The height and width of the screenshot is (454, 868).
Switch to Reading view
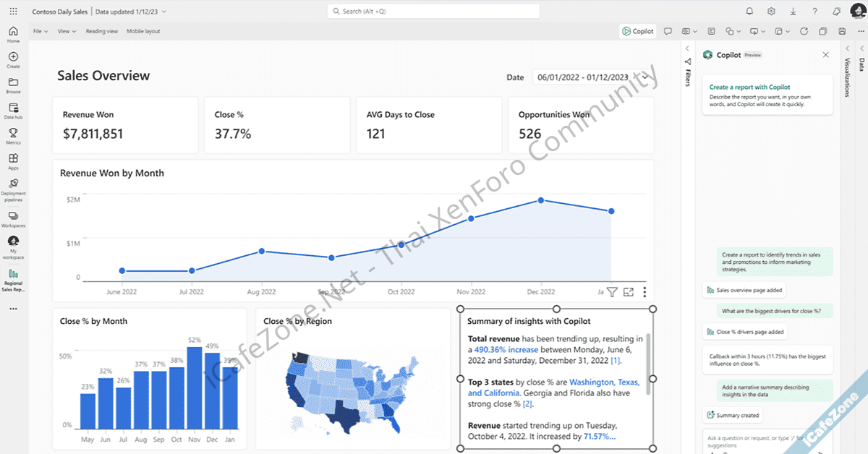pyautogui.click(x=101, y=31)
